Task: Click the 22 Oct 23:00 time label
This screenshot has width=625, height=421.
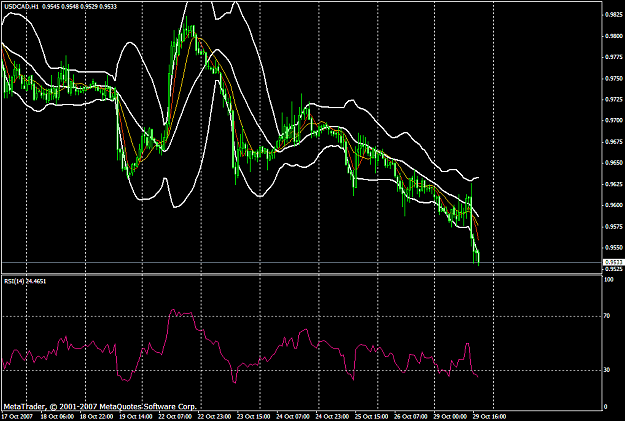Action: [x=214, y=417]
